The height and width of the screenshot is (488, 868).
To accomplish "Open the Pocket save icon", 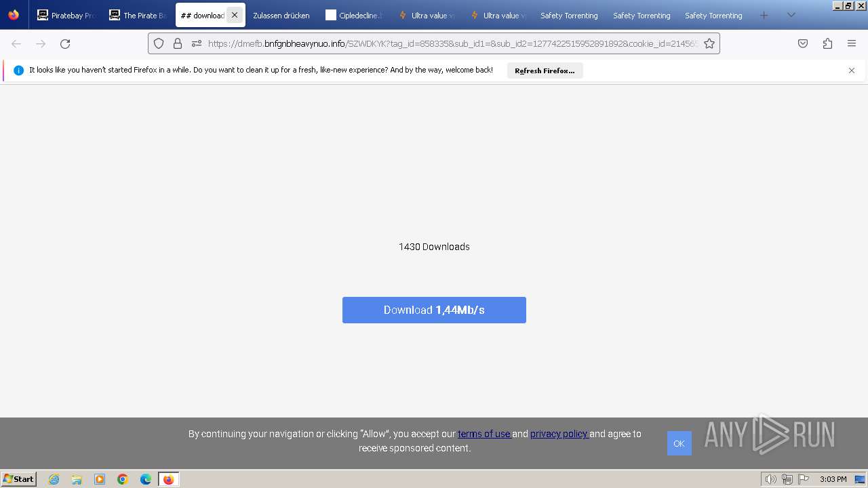I will coord(803,43).
